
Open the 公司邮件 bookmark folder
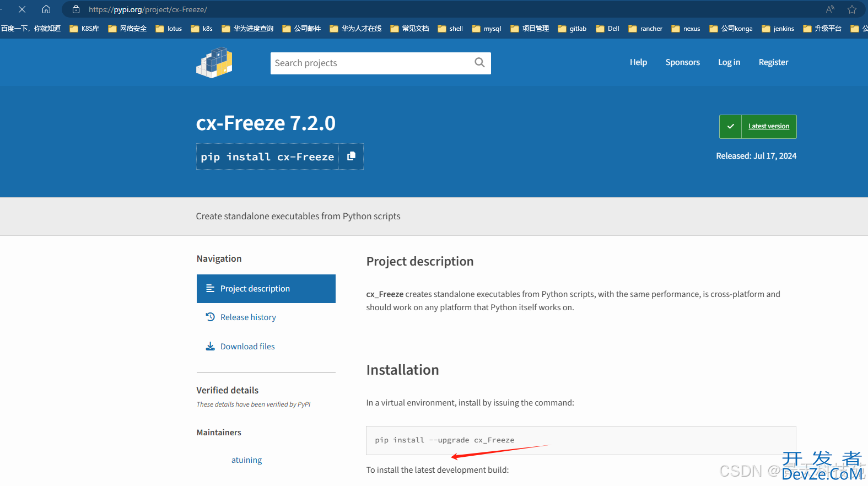(x=301, y=29)
